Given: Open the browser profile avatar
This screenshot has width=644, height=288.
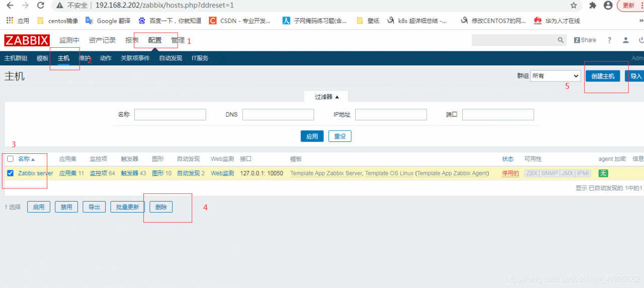Looking at the screenshot, I should coord(608,6).
